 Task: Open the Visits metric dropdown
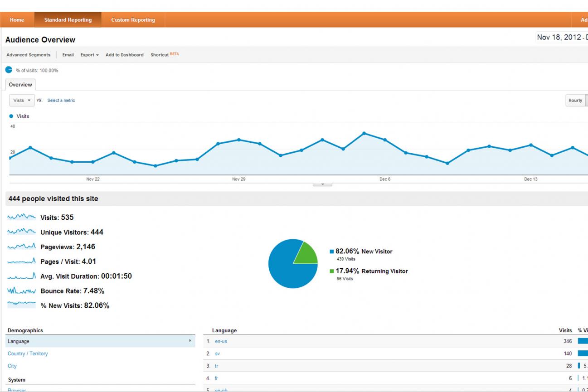(x=22, y=101)
